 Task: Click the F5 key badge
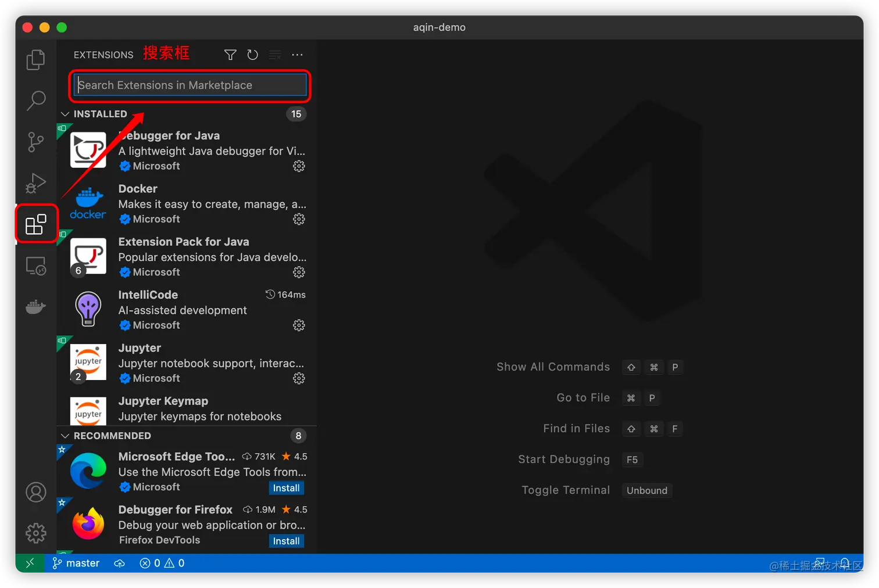[x=632, y=460]
